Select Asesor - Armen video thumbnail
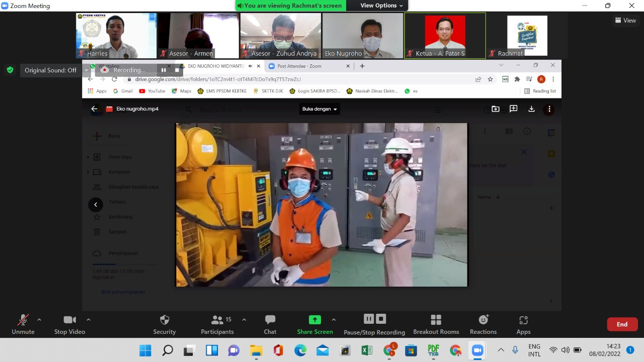This screenshot has height=362, width=644. pos(198,36)
